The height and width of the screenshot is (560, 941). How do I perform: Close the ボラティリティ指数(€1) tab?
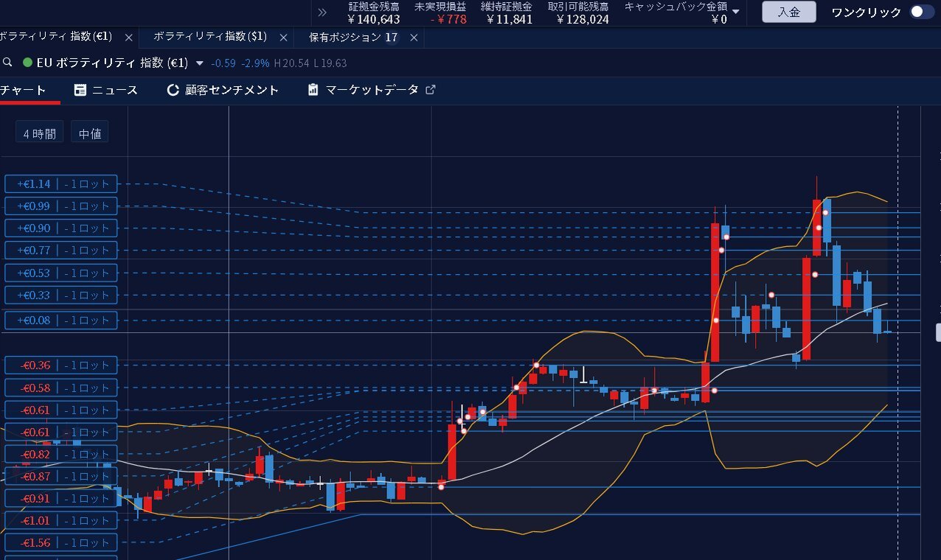(x=129, y=37)
